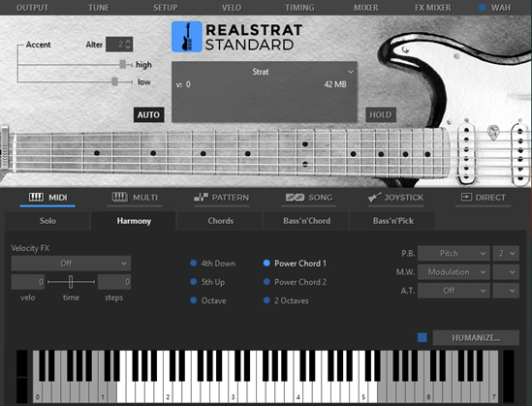
Task: Open the P.B. range dropdown showing 2
Action: (x=506, y=253)
